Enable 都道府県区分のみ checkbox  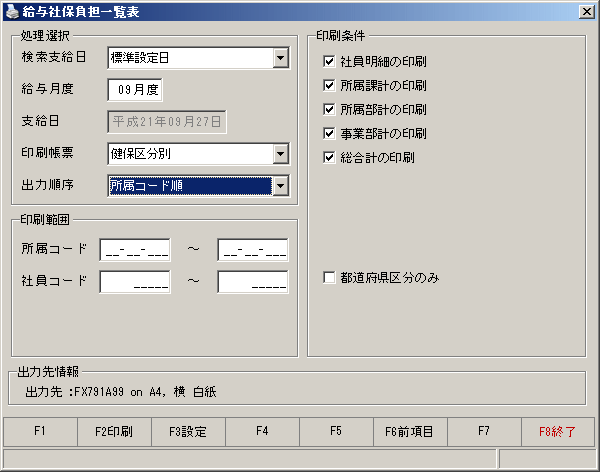329,278
